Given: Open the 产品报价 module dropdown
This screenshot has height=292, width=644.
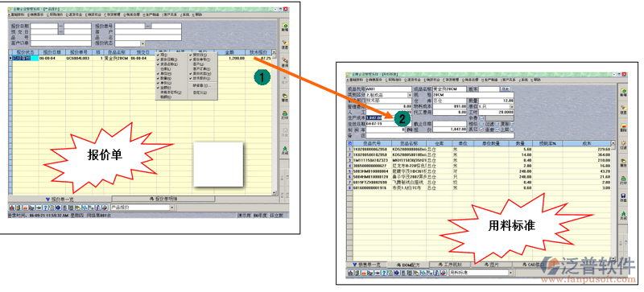Looking at the screenshot, I should tap(171, 208).
